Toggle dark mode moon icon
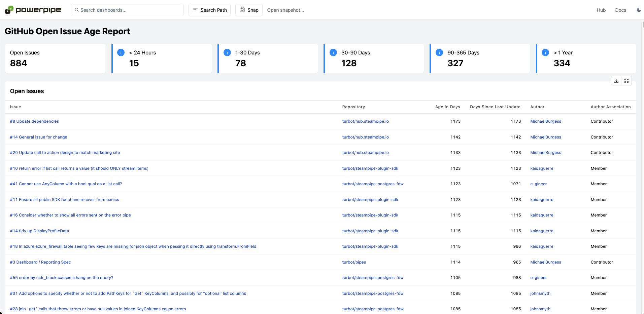 coord(639,10)
